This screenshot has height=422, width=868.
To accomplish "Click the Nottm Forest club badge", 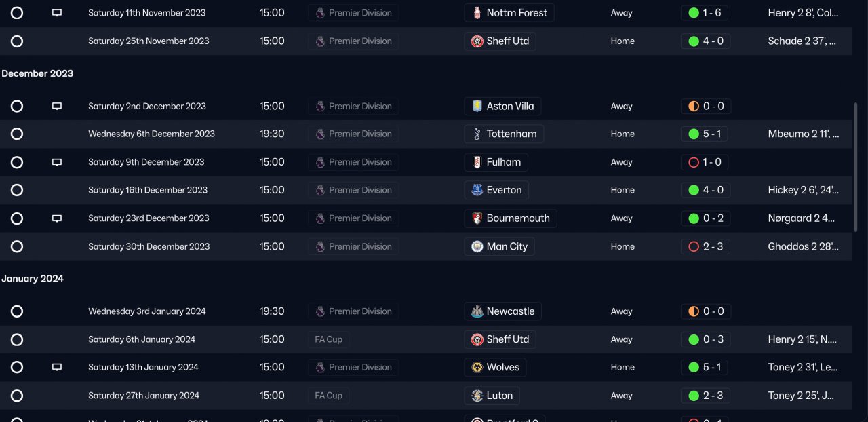I will click(477, 13).
